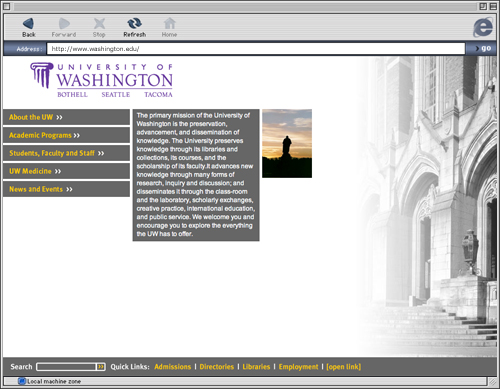This screenshot has width=500, height=389.
Task: Open About the UW menu
Action: point(66,117)
